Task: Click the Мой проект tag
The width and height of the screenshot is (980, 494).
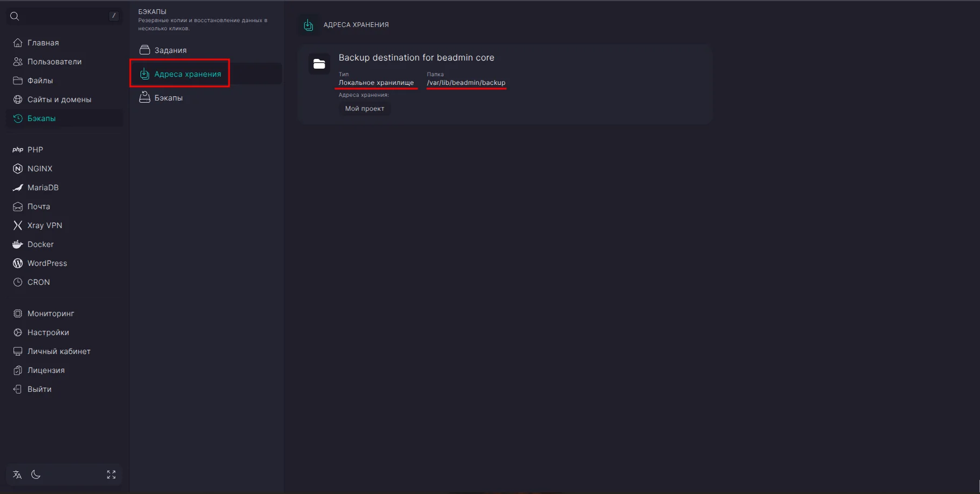Action: click(365, 109)
